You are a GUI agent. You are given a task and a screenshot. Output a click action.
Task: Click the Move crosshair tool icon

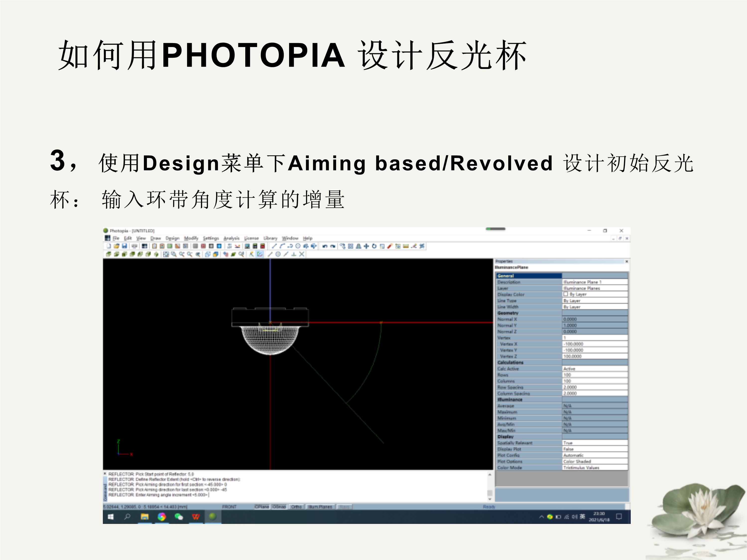pos(366,246)
